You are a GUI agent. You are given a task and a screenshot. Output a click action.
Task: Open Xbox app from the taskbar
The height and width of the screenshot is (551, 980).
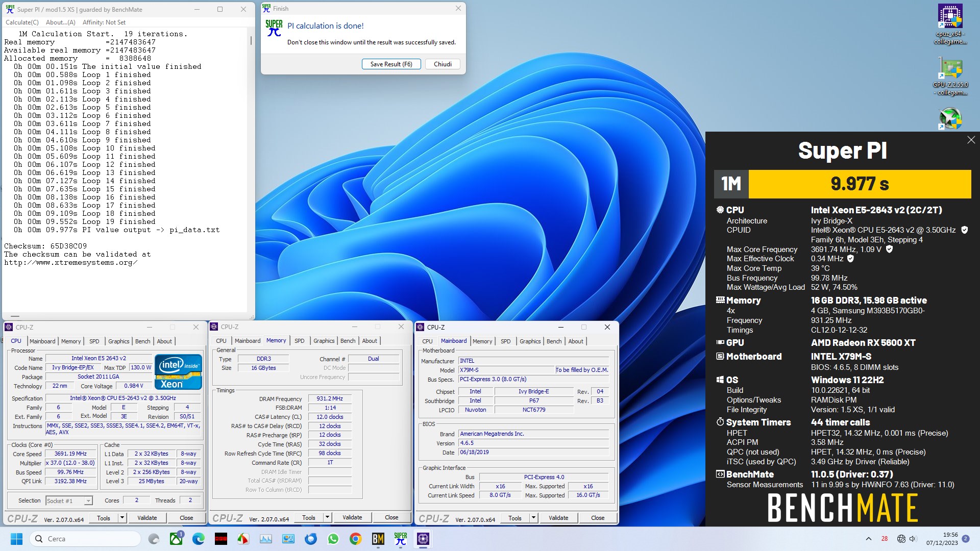[x=176, y=539]
